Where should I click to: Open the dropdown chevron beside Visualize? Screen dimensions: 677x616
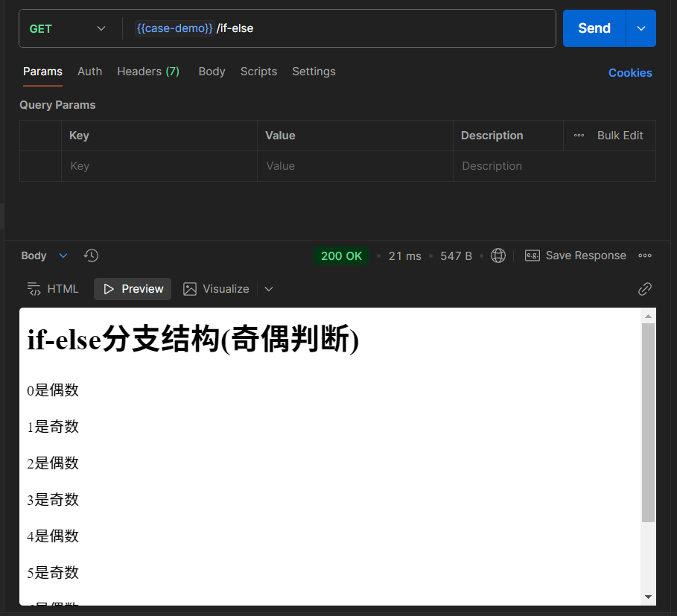[269, 289]
